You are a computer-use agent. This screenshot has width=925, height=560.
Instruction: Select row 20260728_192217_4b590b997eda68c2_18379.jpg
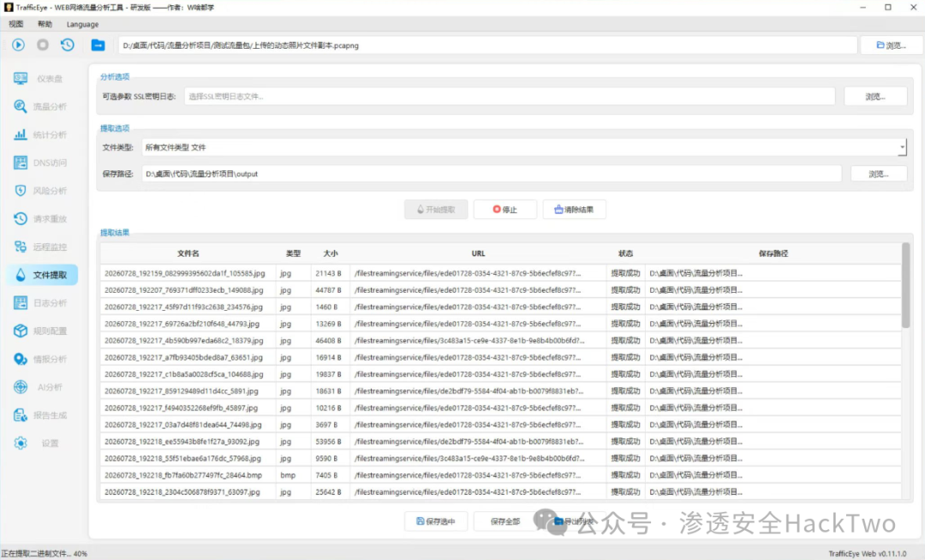[x=501, y=341]
